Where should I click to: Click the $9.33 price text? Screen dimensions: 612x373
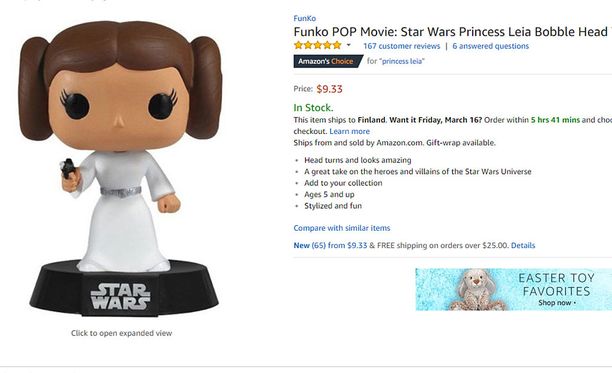pyautogui.click(x=329, y=89)
